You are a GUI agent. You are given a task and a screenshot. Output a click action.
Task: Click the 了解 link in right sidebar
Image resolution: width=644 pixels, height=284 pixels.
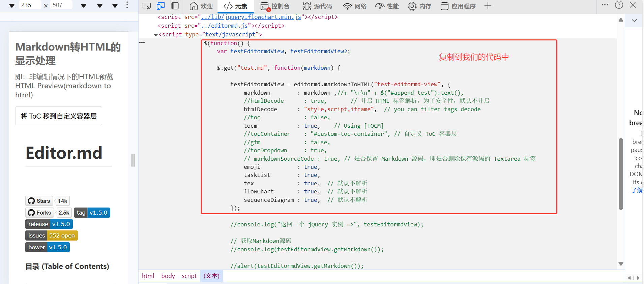pos(637,190)
